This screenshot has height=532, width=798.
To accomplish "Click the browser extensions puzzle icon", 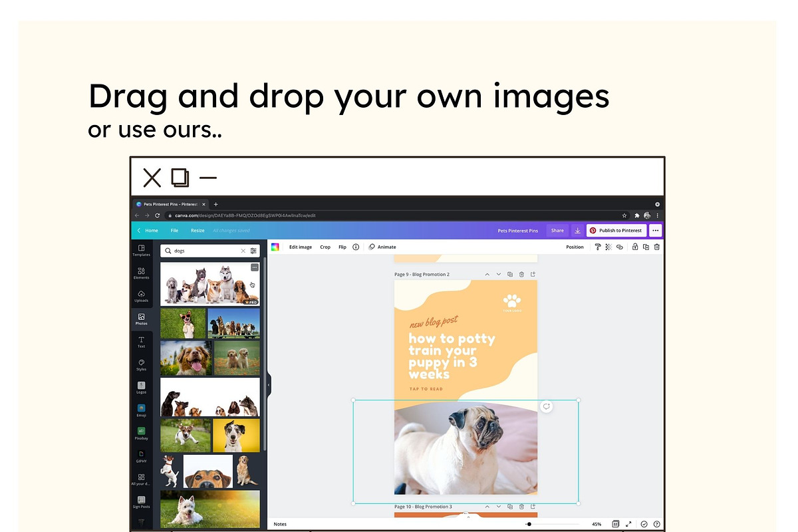I will pyautogui.click(x=636, y=215).
